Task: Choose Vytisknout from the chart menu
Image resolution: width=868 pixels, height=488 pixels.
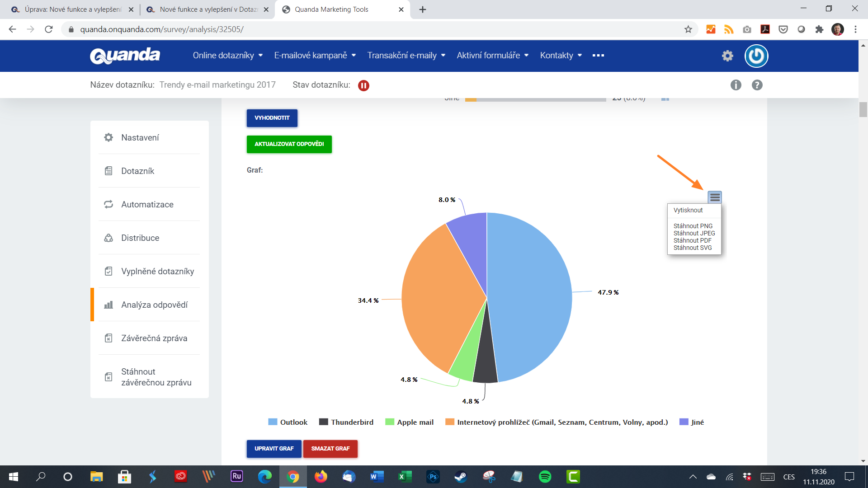Action: [x=688, y=210]
